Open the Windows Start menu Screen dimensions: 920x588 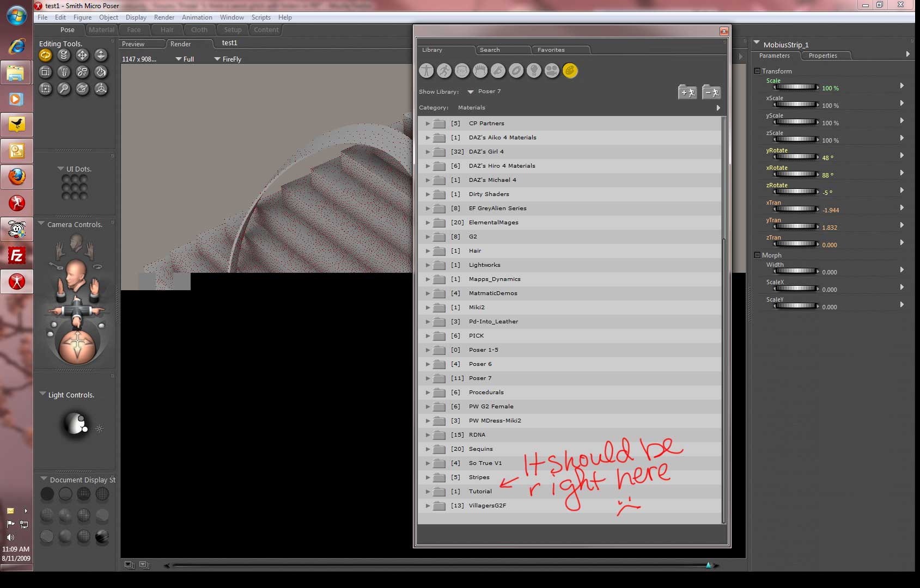16,15
